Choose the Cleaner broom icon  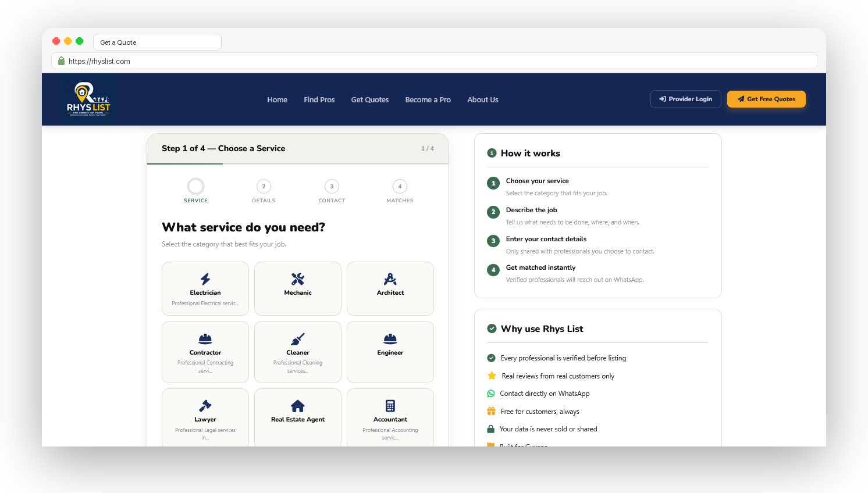coord(298,339)
